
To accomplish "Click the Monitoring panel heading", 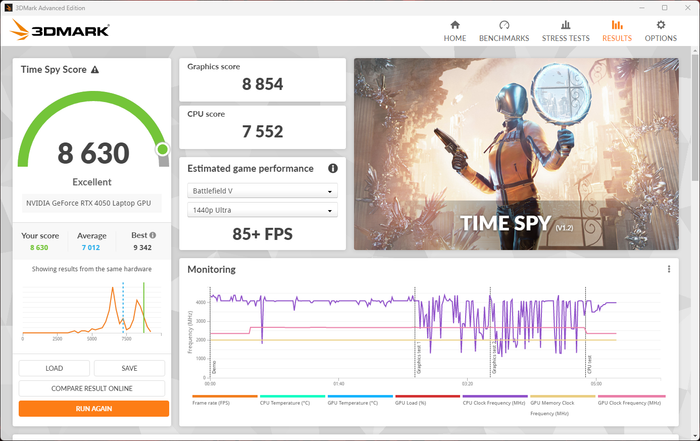I will click(212, 269).
